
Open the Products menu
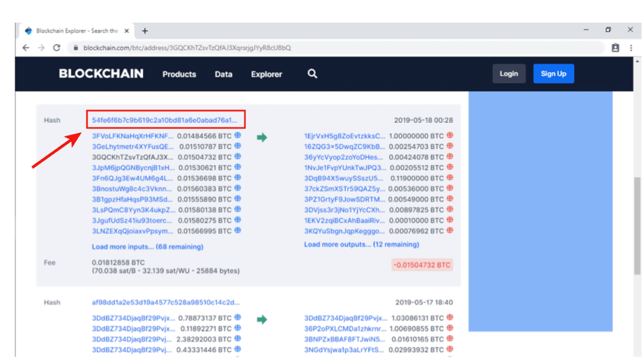(179, 74)
